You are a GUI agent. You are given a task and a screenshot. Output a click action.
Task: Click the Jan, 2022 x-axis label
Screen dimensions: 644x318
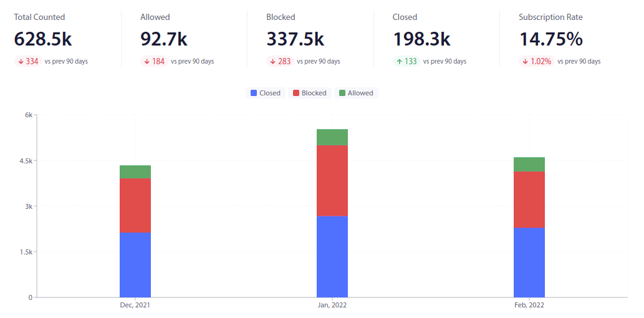pyautogui.click(x=332, y=306)
